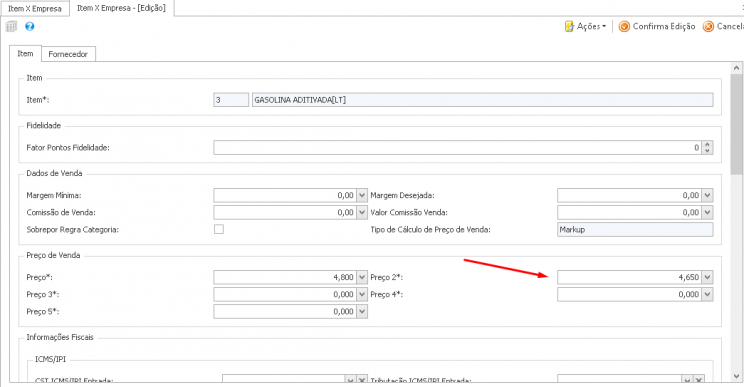Open the Margem Desejada dropdown arrow

[x=707, y=195]
